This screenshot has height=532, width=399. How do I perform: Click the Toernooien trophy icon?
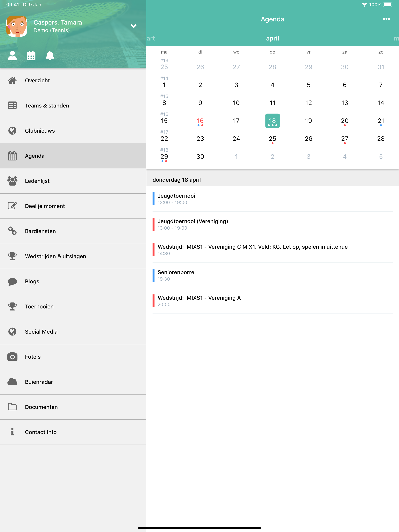click(12, 306)
